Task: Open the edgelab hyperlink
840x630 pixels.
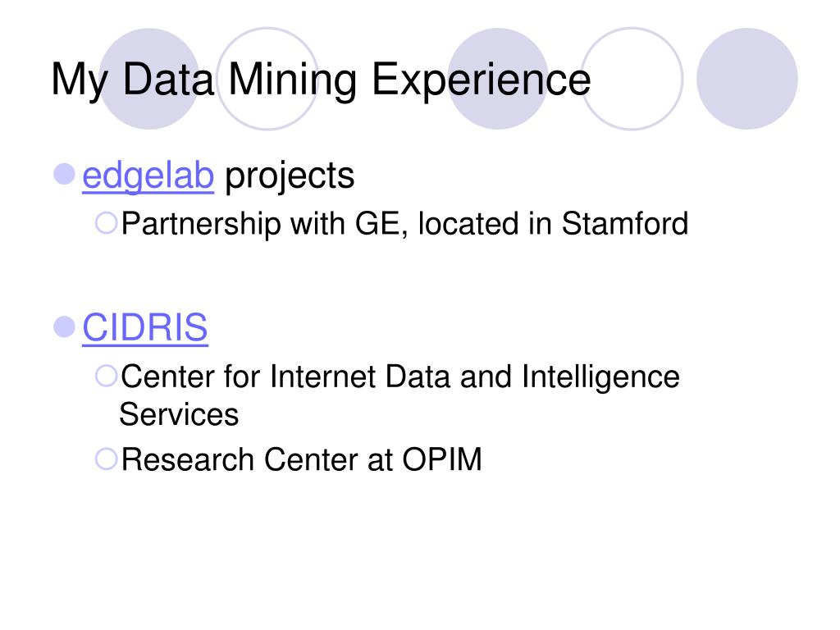Action: pos(148,176)
